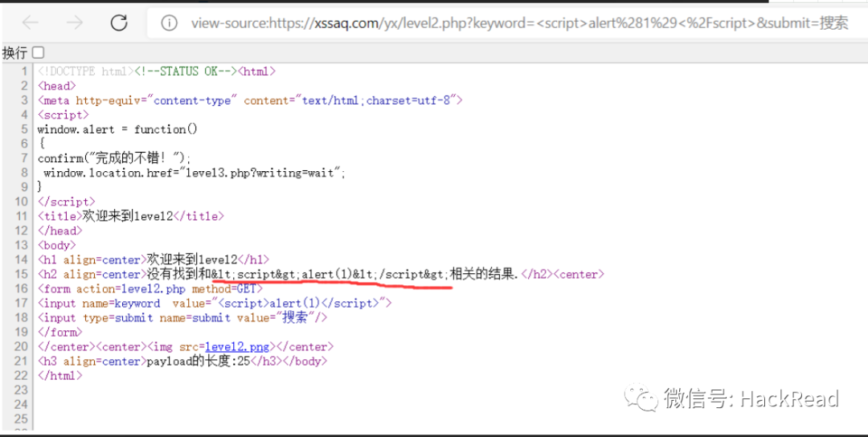The height and width of the screenshot is (437, 868).
Task: Click the meta http-equiv content-type line
Action: [250, 100]
